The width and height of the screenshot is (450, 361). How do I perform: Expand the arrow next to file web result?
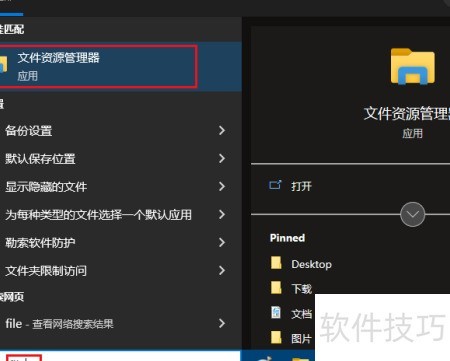pyautogui.click(x=222, y=323)
